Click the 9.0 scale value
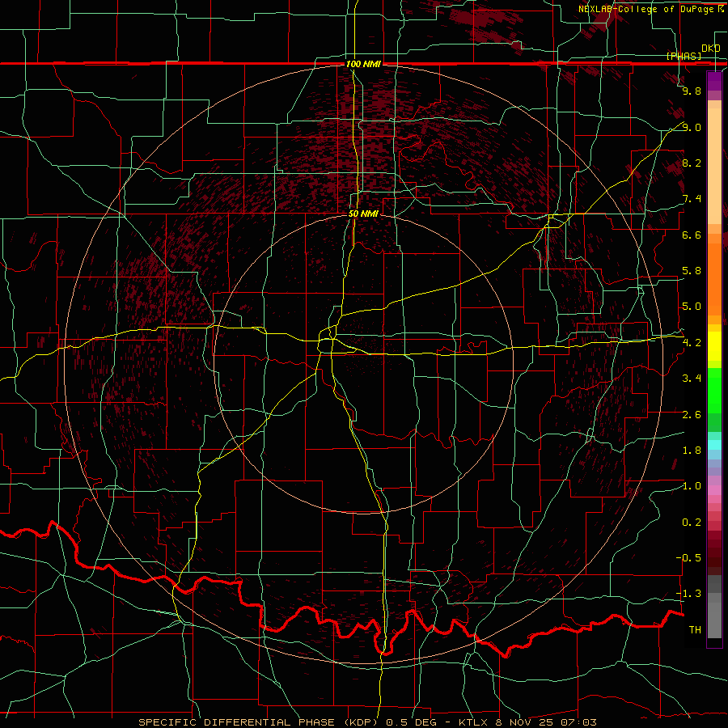This screenshot has height=728, width=728. click(x=692, y=127)
